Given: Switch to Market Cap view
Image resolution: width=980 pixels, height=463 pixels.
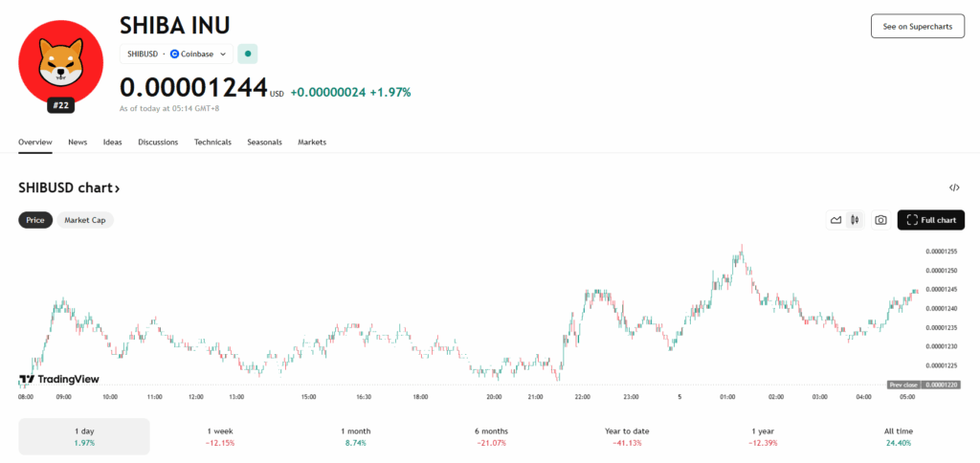Looking at the screenshot, I should (x=85, y=220).
